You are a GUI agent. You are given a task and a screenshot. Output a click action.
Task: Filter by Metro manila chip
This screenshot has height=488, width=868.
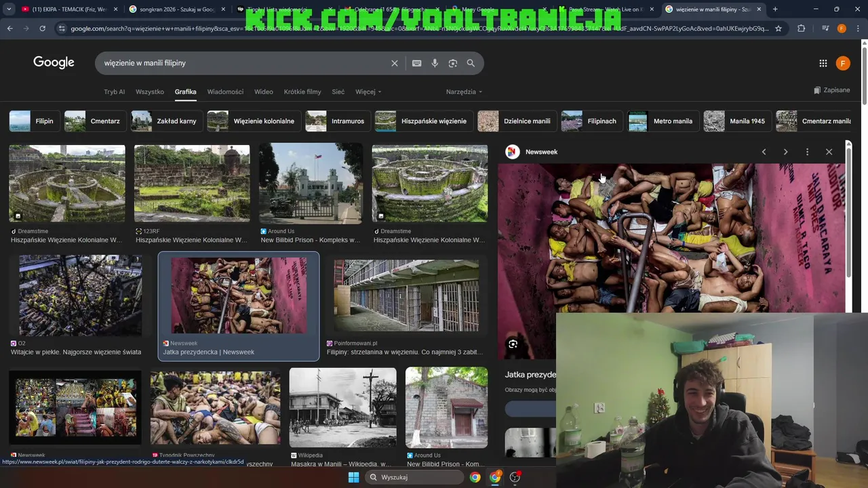tap(663, 121)
